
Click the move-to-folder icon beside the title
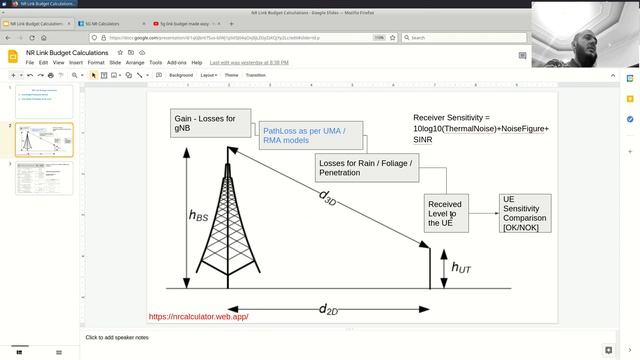[131, 53]
